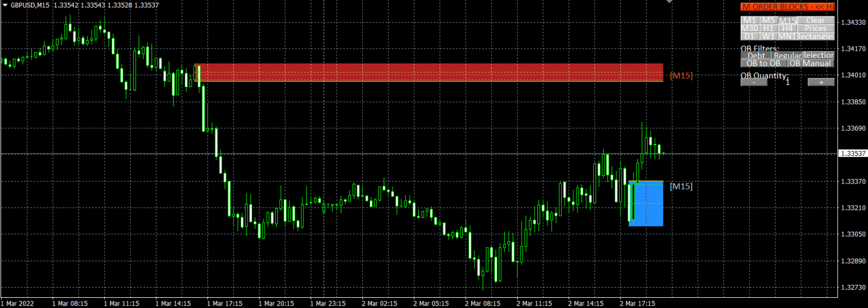Image resolution: width=868 pixels, height=308 pixels.
Task: Click the 1.32730 price scale label
Action: pyautogui.click(x=854, y=287)
